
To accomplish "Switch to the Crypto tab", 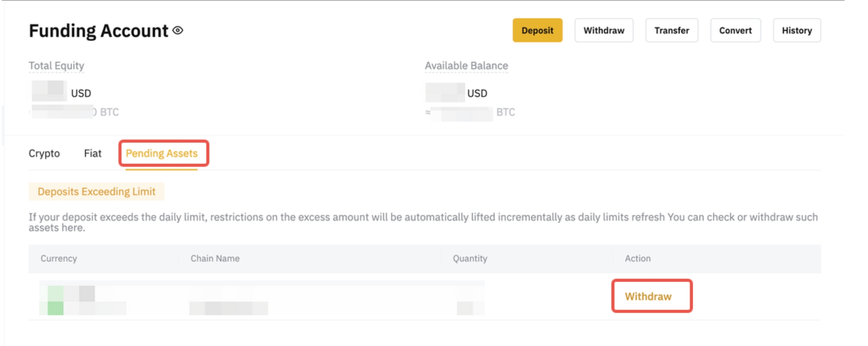I will pyautogui.click(x=44, y=154).
